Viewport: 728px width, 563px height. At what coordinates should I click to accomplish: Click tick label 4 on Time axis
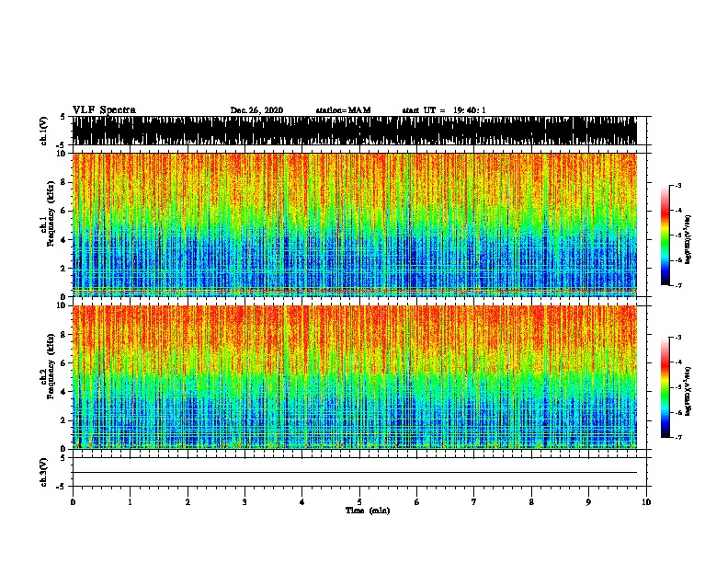[301, 502]
